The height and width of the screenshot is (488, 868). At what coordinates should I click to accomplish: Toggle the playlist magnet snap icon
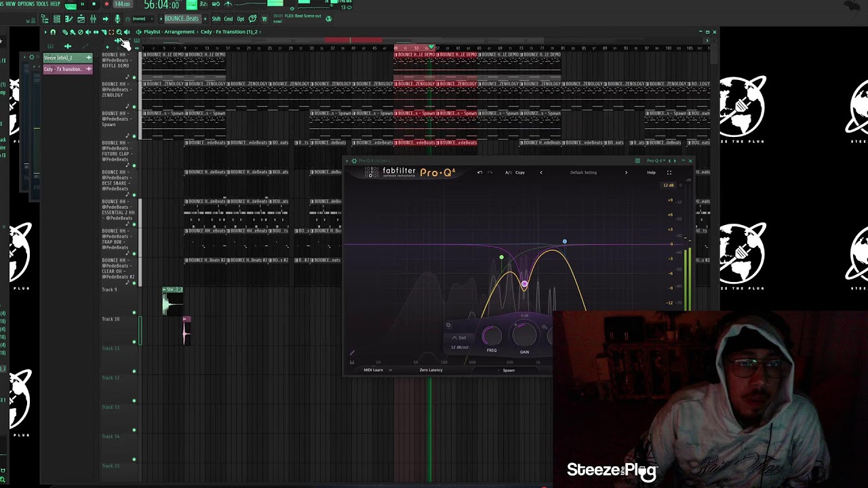pos(53,32)
